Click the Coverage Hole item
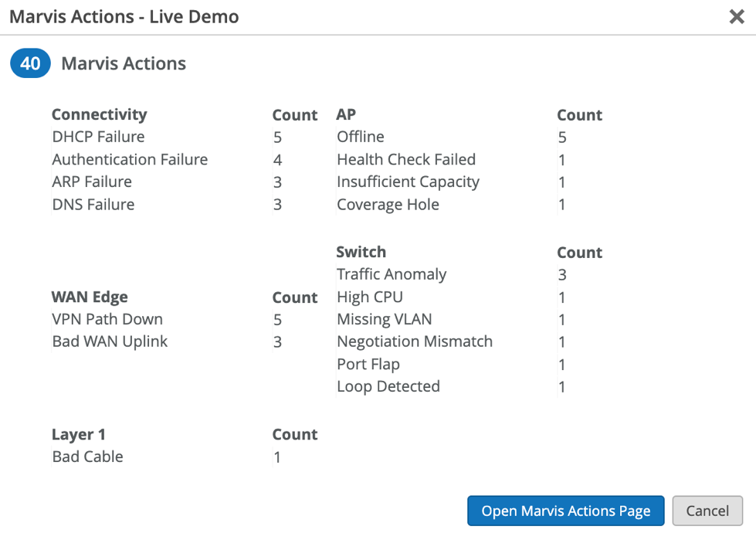 tap(388, 205)
